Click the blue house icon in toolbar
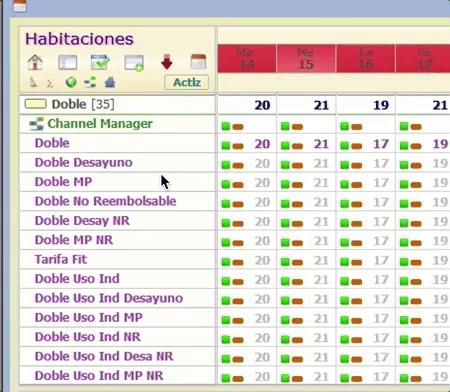Viewport: 450px width, 392px height. [x=110, y=82]
